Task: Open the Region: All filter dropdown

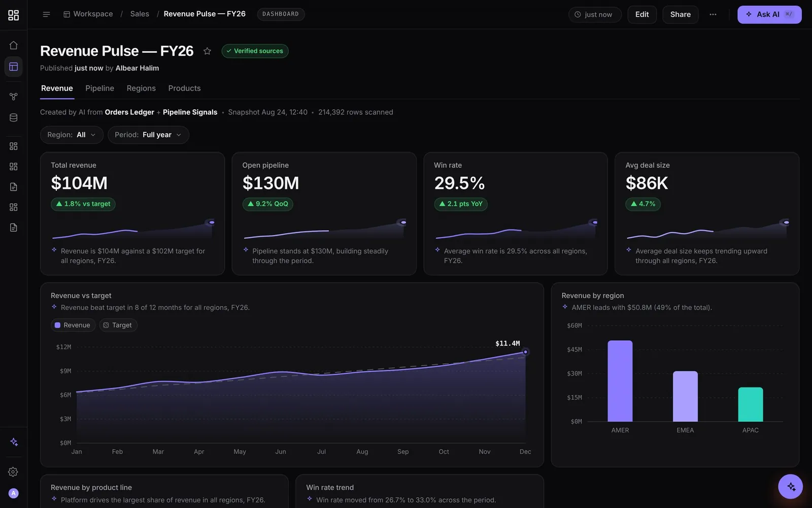Action: click(x=72, y=135)
